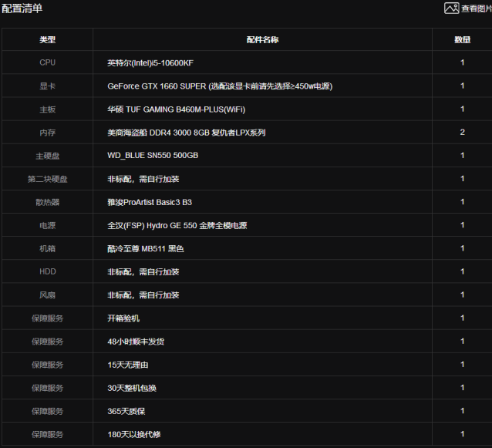Click the 365天质保 service entry
Image resolution: width=492 pixels, height=448 pixels.
pyautogui.click(x=126, y=411)
